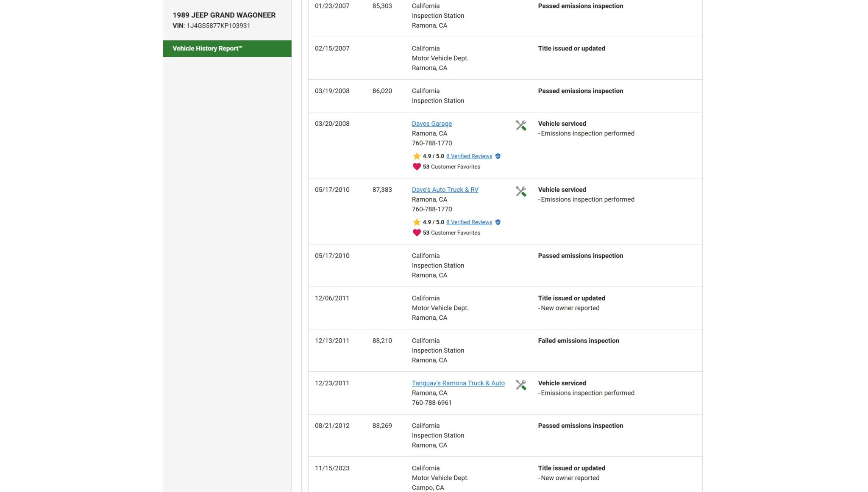
Task: Open Dave's Auto Truck & RV link
Action: (x=445, y=190)
